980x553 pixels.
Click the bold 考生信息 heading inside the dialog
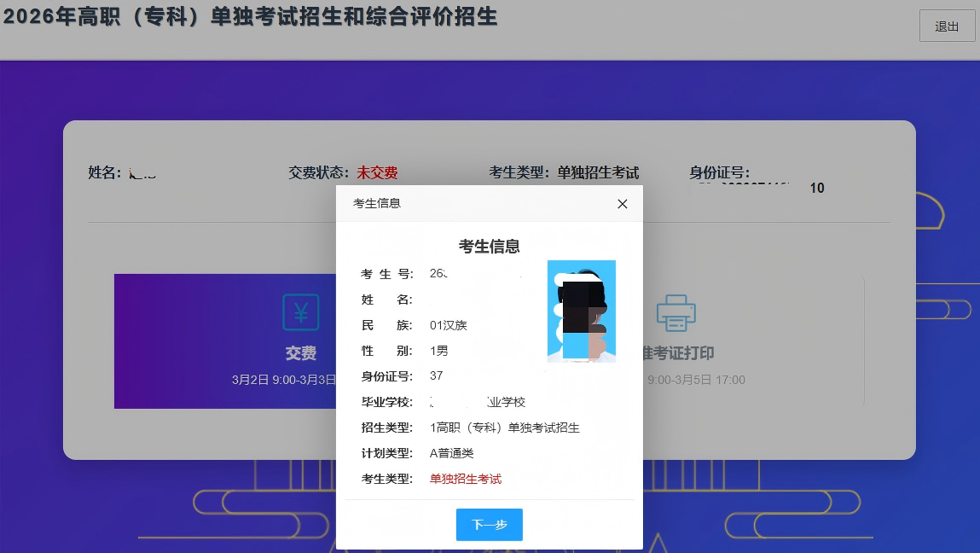pyautogui.click(x=489, y=247)
